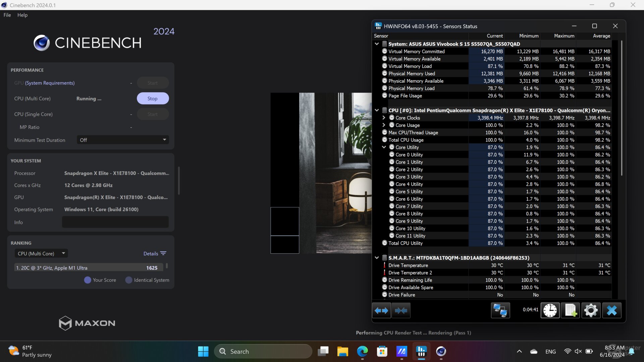
Task: Open the File menu
Action: pyautogui.click(x=7, y=15)
